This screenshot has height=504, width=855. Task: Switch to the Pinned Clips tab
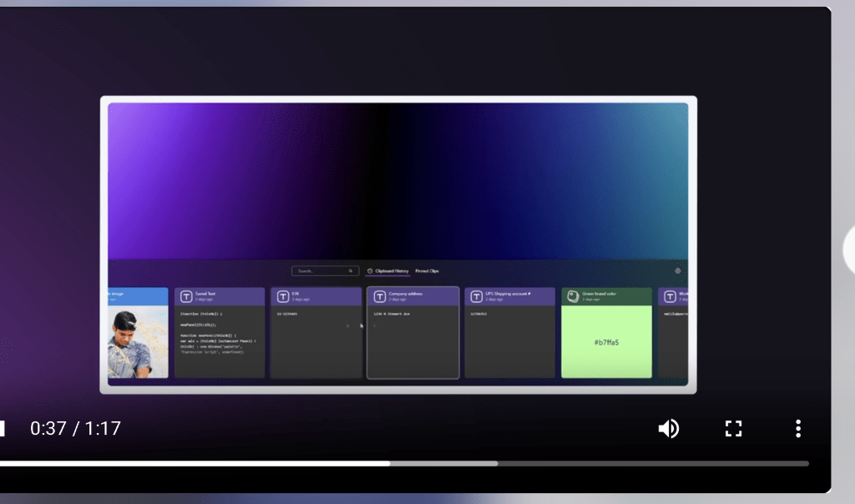coord(427,271)
